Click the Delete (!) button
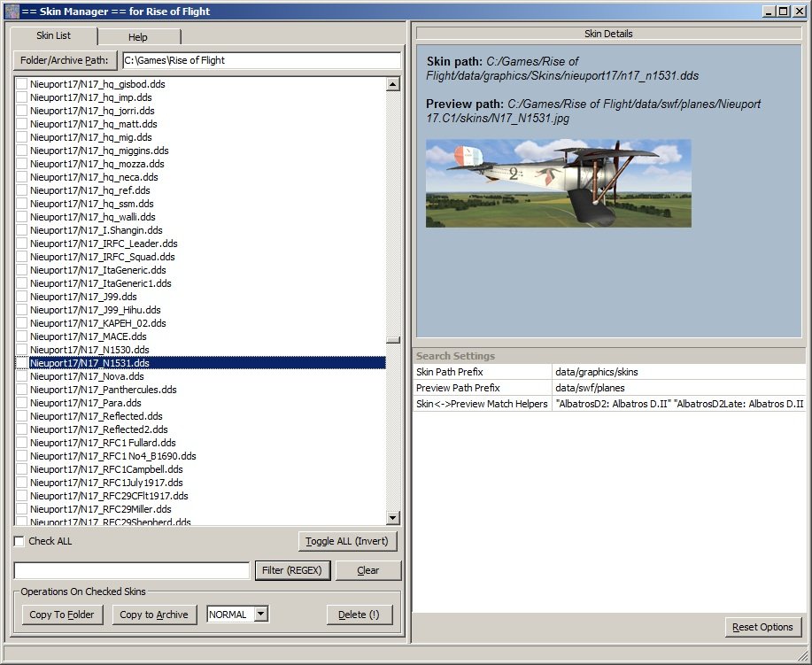This screenshot has width=812, height=665. [359, 615]
